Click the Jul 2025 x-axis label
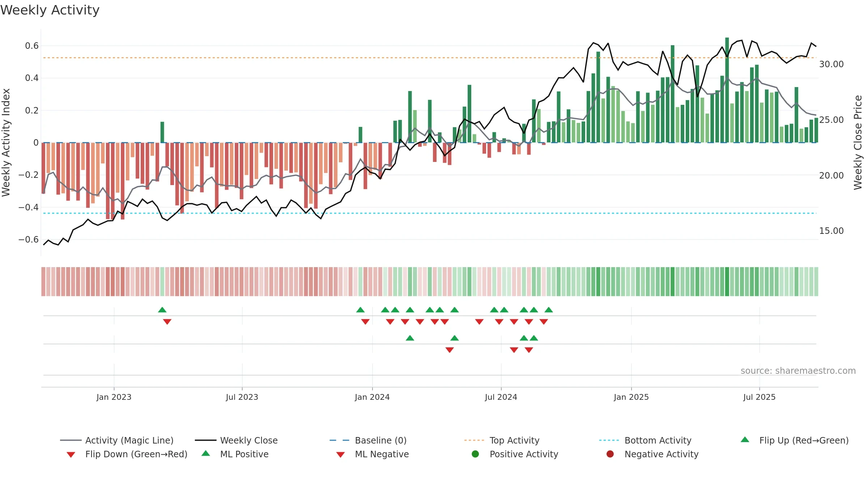The image size is (868, 488). click(759, 397)
